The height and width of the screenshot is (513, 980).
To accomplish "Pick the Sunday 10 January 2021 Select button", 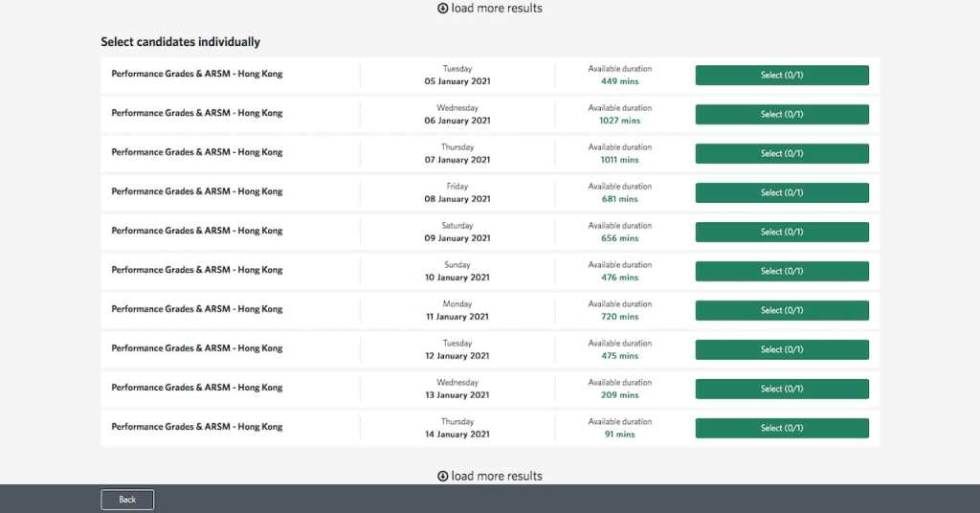I will [x=782, y=272].
